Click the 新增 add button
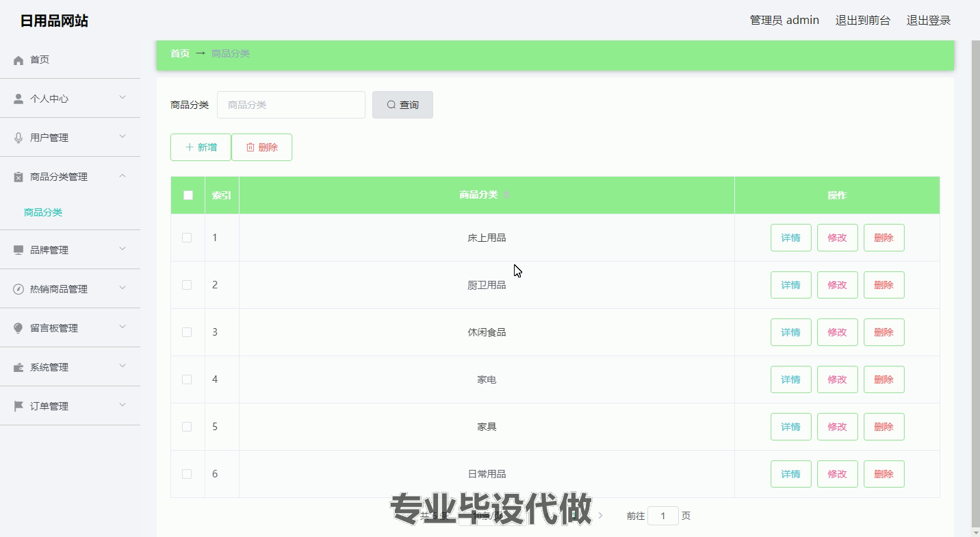 pos(201,147)
